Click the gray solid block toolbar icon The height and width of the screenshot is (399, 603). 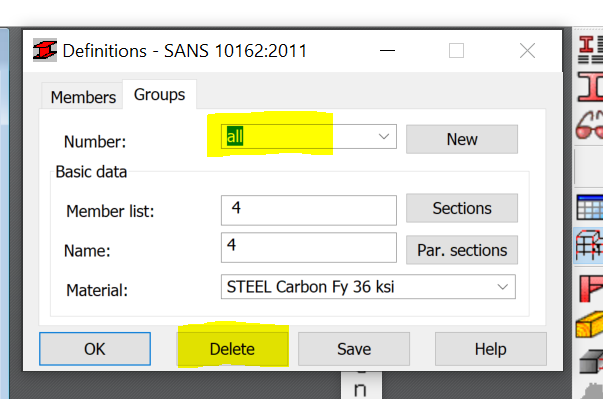coord(591,362)
